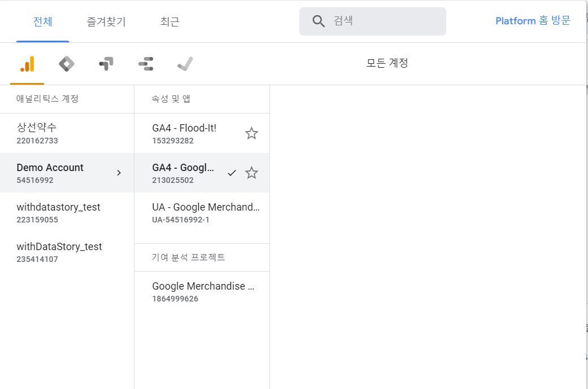Switch to the 즐겨찾기 tab
Image resolution: width=588 pixels, height=389 pixels.
coord(106,21)
